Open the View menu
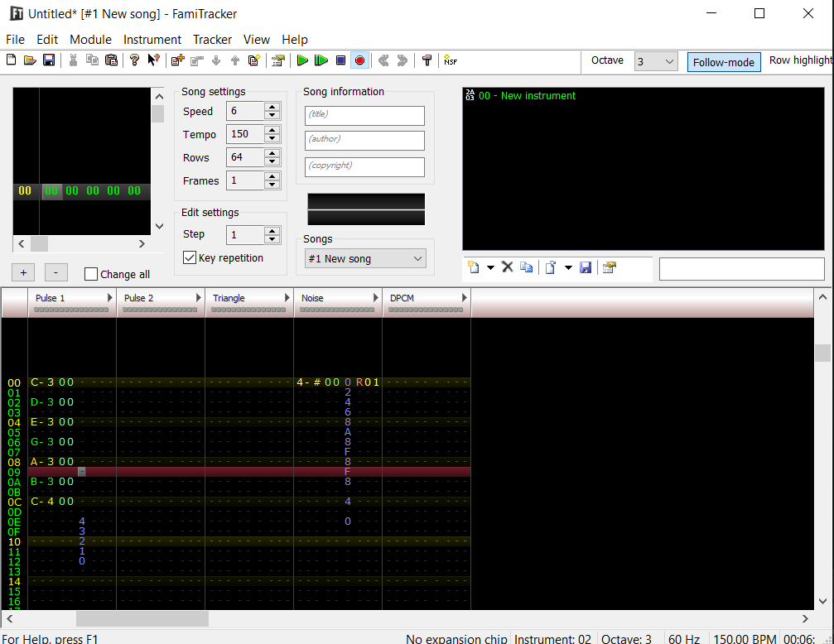Image resolution: width=834 pixels, height=644 pixels. (257, 40)
